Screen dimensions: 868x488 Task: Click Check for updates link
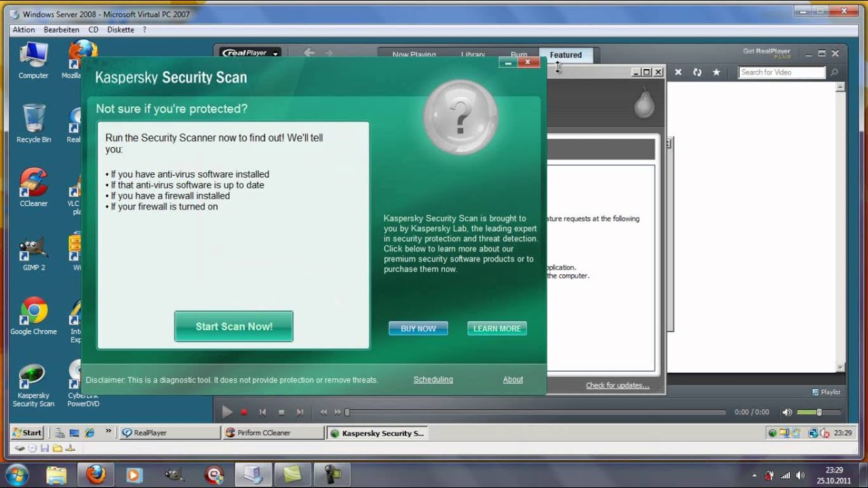618,386
